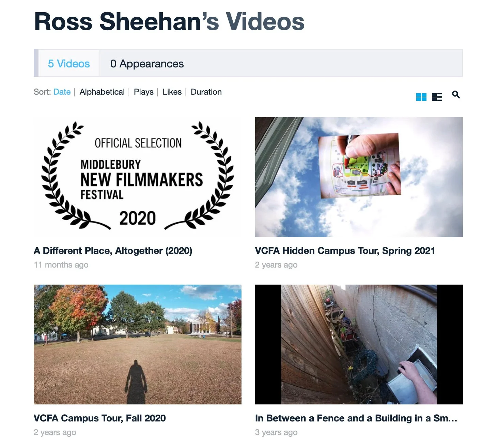482x448 pixels.
Task: Open the autumn field shadow thumbnail
Action: [138, 345]
